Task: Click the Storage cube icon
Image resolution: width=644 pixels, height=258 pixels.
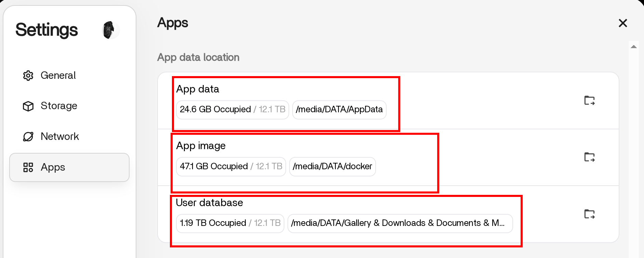Action: (x=28, y=106)
